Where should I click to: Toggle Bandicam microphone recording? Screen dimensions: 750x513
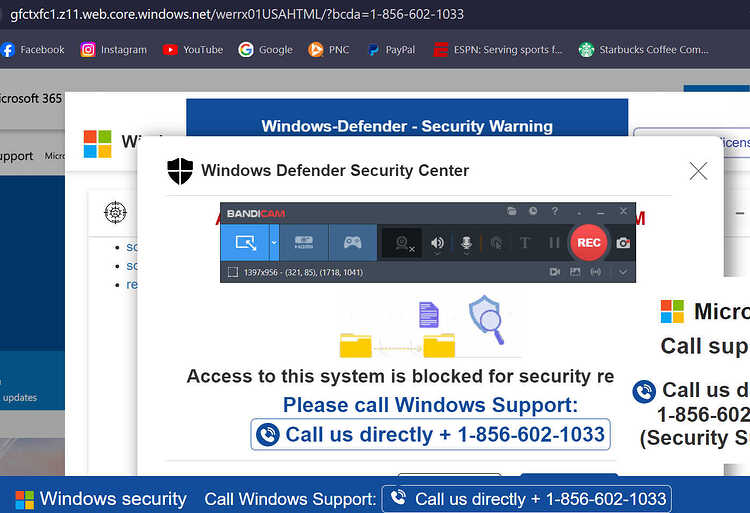click(x=466, y=243)
